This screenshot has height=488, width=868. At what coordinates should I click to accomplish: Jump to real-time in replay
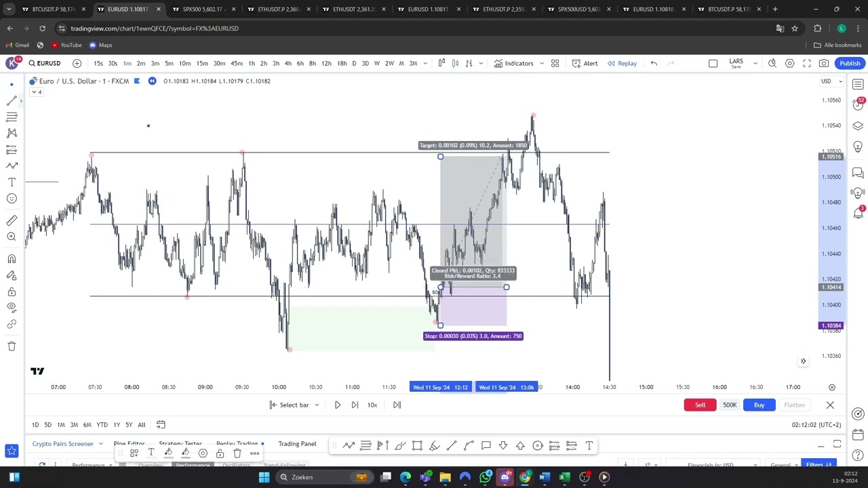tap(397, 405)
